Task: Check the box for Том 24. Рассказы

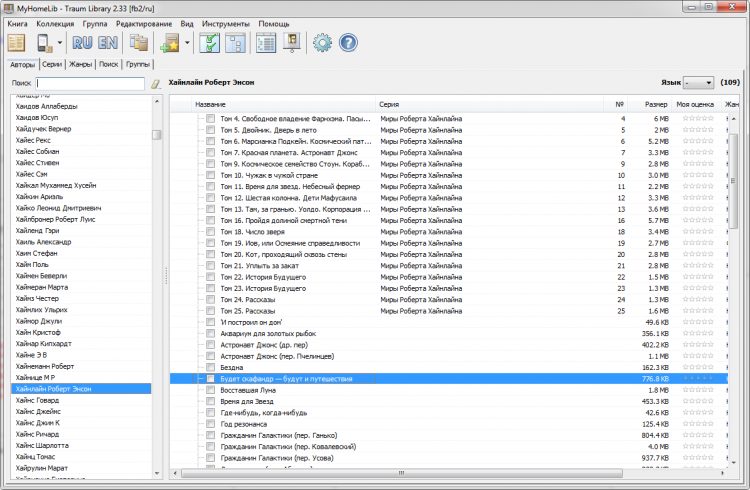Action: click(x=210, y=300)
